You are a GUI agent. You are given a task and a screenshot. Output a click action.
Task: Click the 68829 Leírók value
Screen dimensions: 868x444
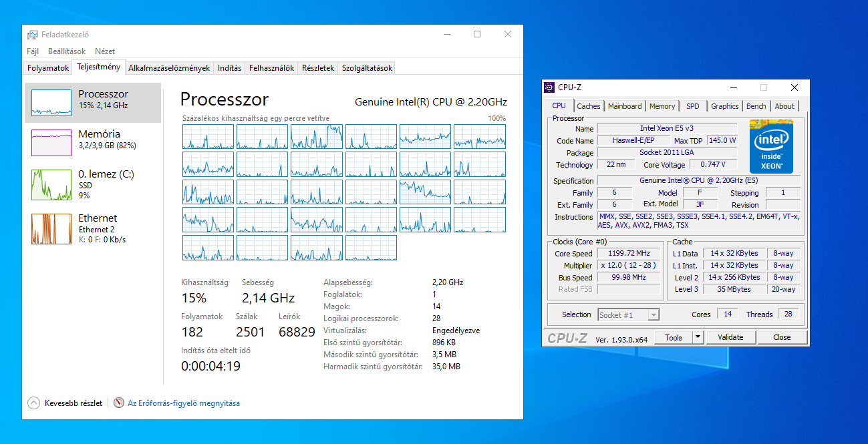pos(297,332)
